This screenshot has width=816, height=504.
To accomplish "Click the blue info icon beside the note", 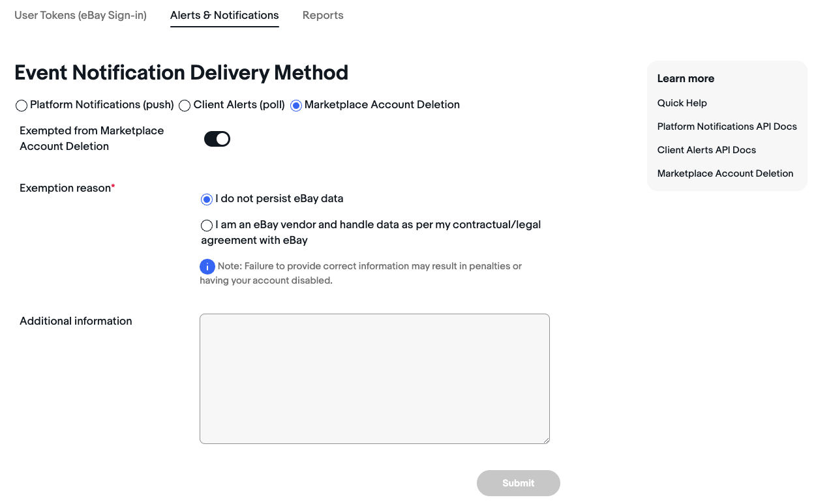I will [207, 267].
